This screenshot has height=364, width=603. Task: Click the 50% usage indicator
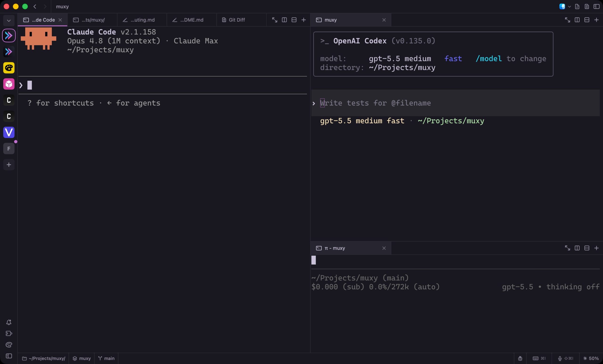(591, 358)
